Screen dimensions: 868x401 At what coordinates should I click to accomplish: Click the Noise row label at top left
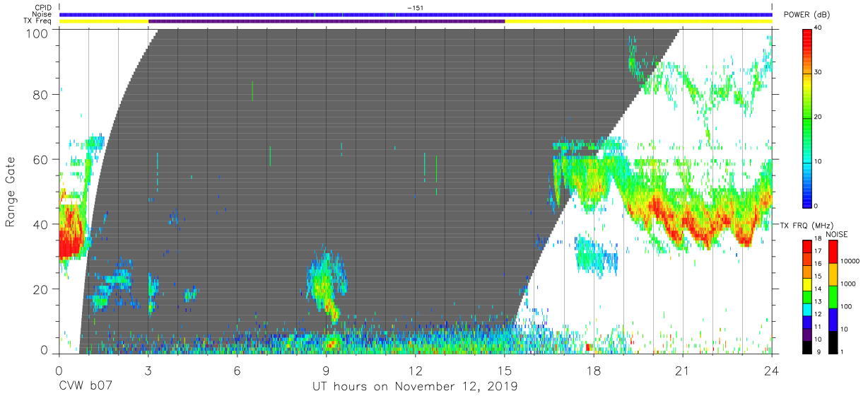(x=42, y=14)
